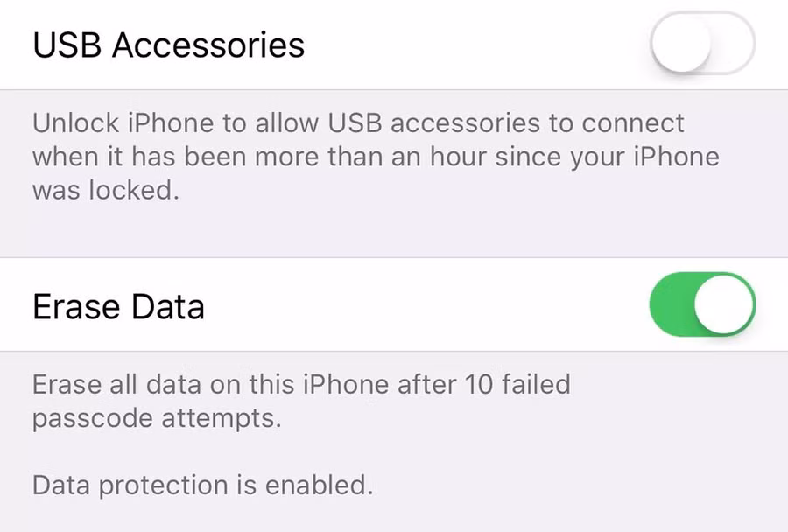
Task: Click the word 'Erase' in the second row title
Action: [76, 306]
